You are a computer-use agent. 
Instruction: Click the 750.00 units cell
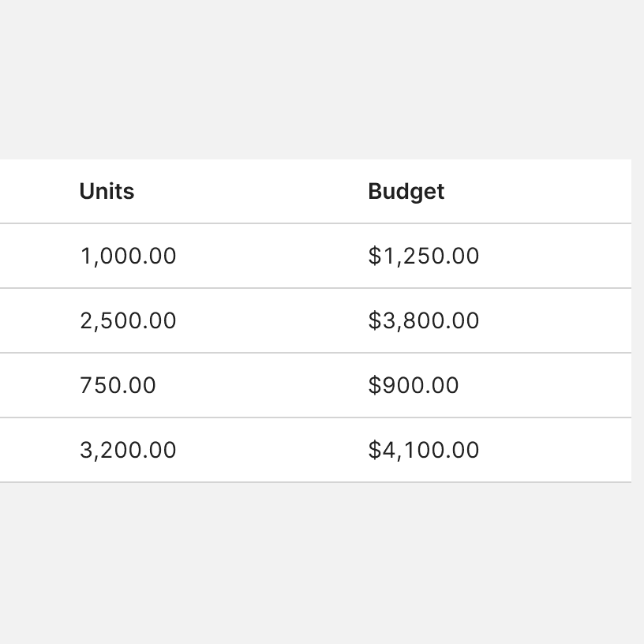click(118, 386)
